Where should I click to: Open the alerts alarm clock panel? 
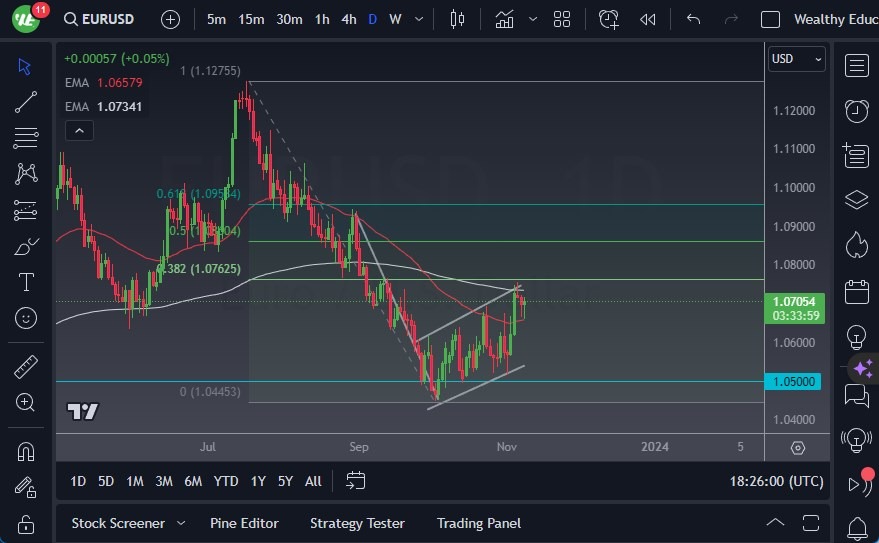coord(856,110)
